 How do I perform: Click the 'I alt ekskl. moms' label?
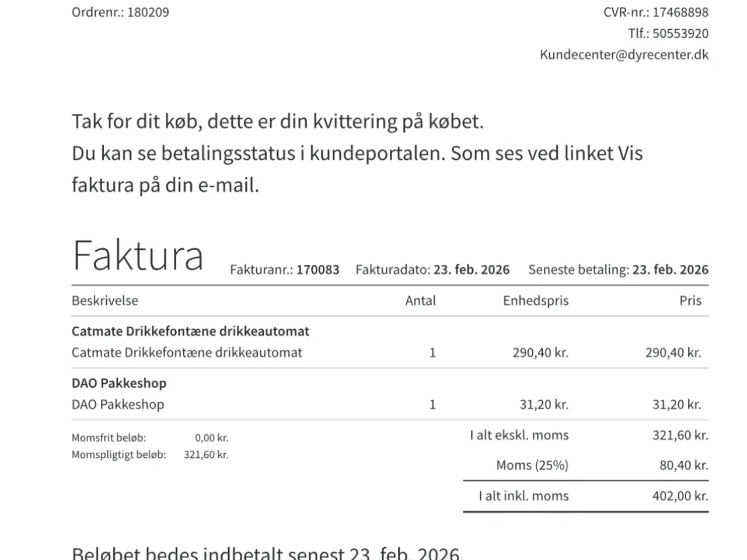pyautogui.click(x=519, y=435)
